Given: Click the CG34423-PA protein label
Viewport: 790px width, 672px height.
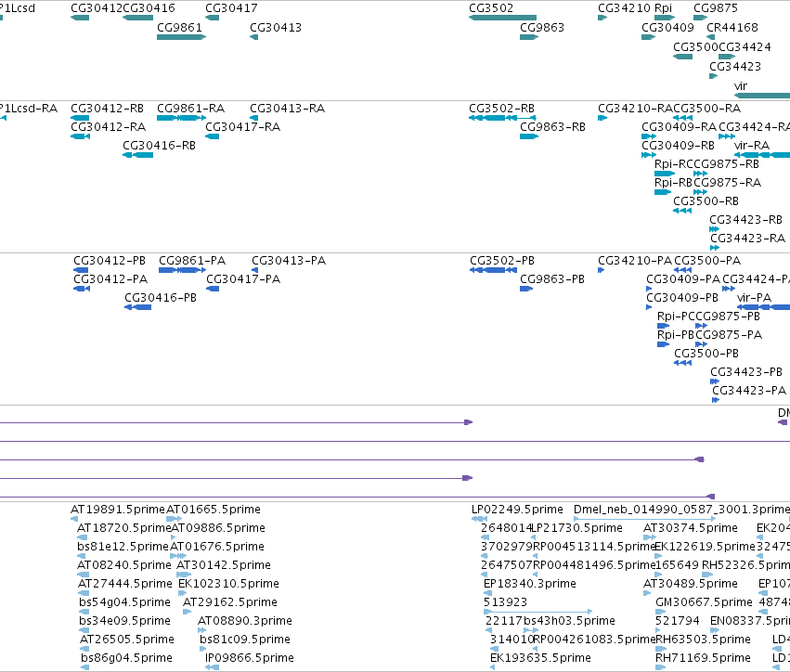Looking at the screenshot, I should 749,391.
